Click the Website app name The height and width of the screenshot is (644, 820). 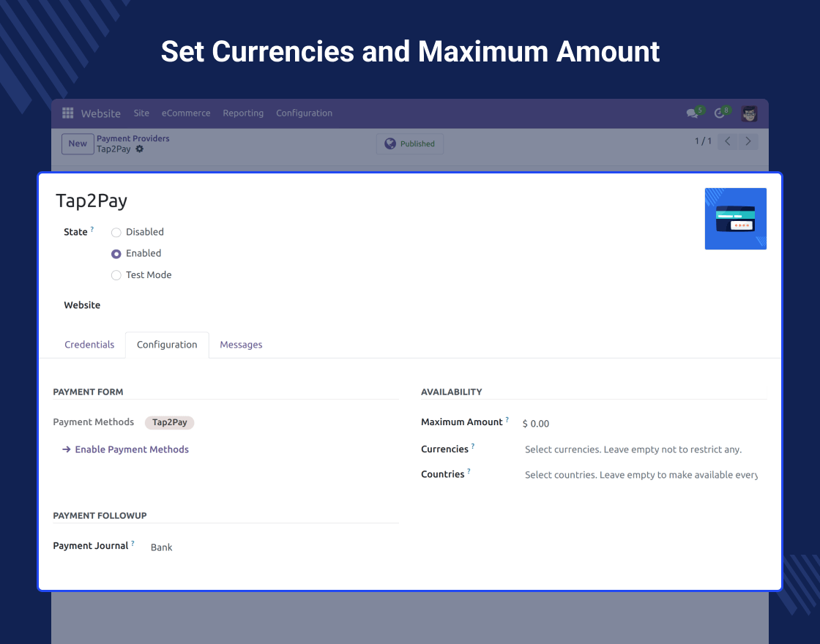point(100,113)
